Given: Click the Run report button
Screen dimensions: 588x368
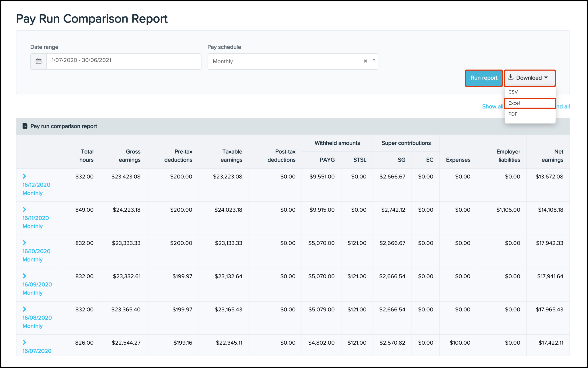Looking at the screenshot, I should tap(484, 78).
